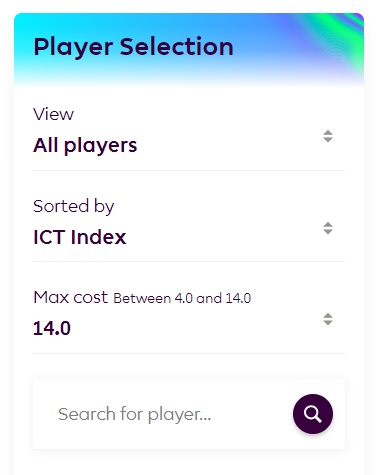Image resolution: width=383 pixels, height=475 pixels.
Task: Click the Search for player placeholder text
Action: click(x=135, y=414)
